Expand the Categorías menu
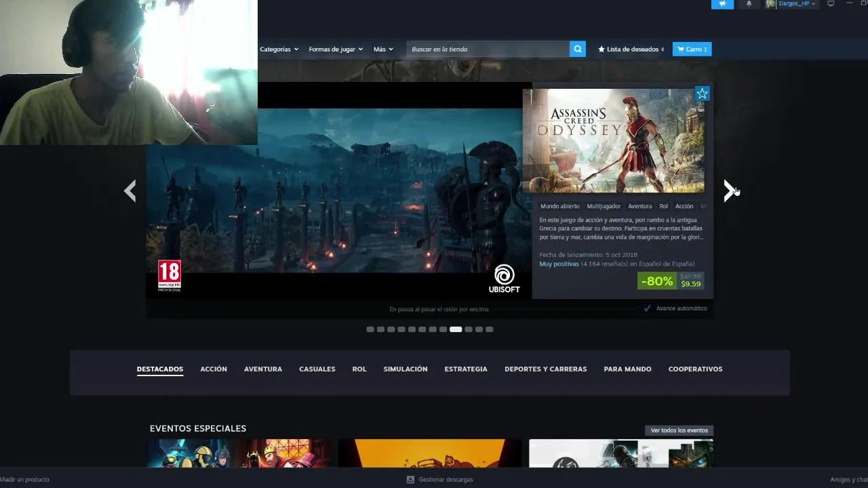The width and height of the screenshot is (868, 488). click(279, 49)
